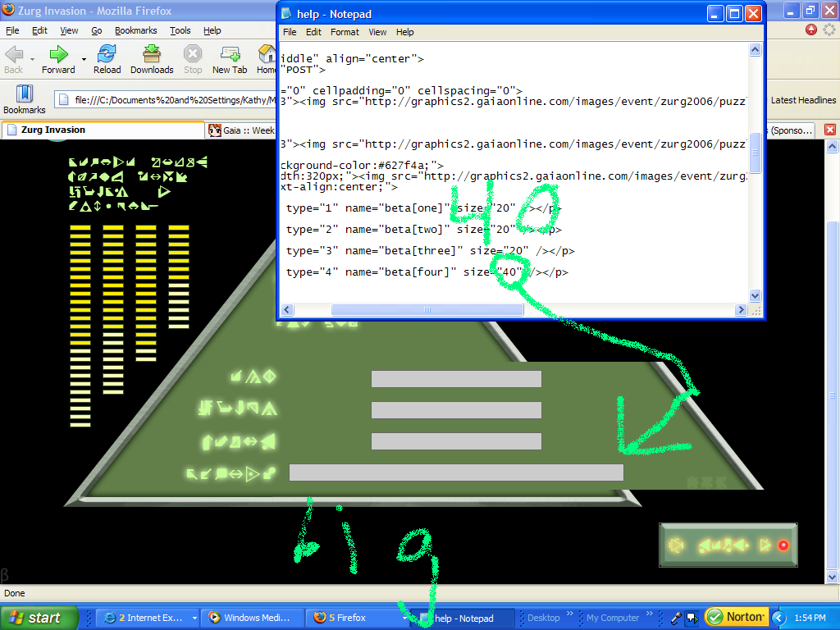This screenshot has width=840, height=630.
Task: Close the current Firefox tab with red X
Action: [830, 130]
